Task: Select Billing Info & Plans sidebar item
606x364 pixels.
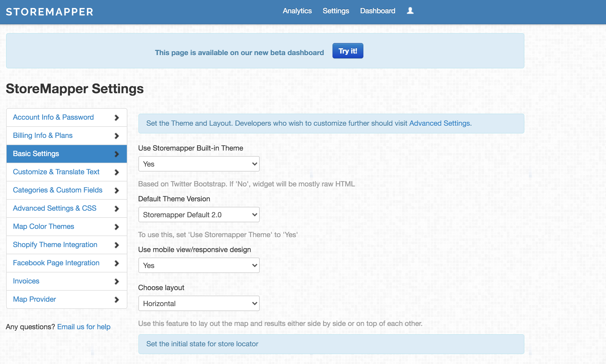Action: tap(66, 136)
